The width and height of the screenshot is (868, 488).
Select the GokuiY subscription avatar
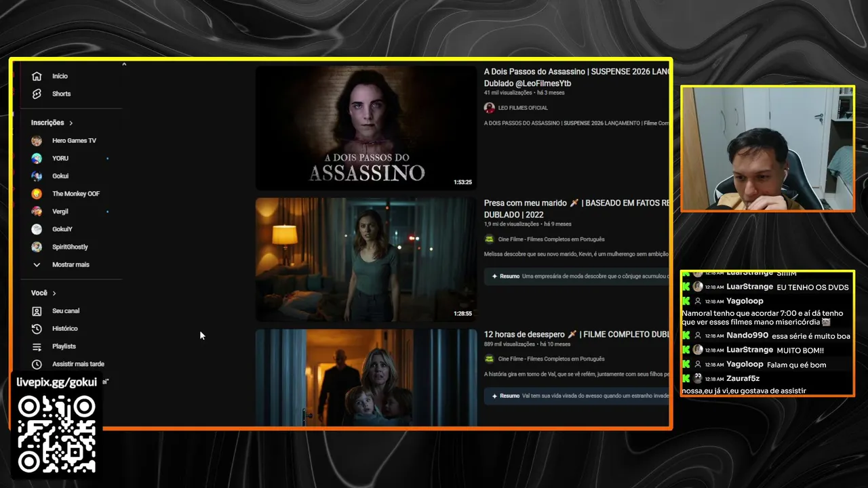[x=37, y=229]
